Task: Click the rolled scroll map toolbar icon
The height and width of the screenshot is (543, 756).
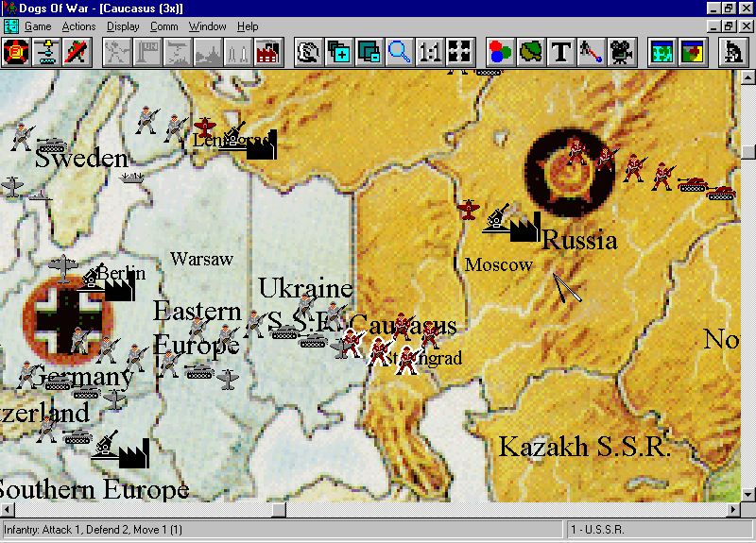Action: click(309, 52)
